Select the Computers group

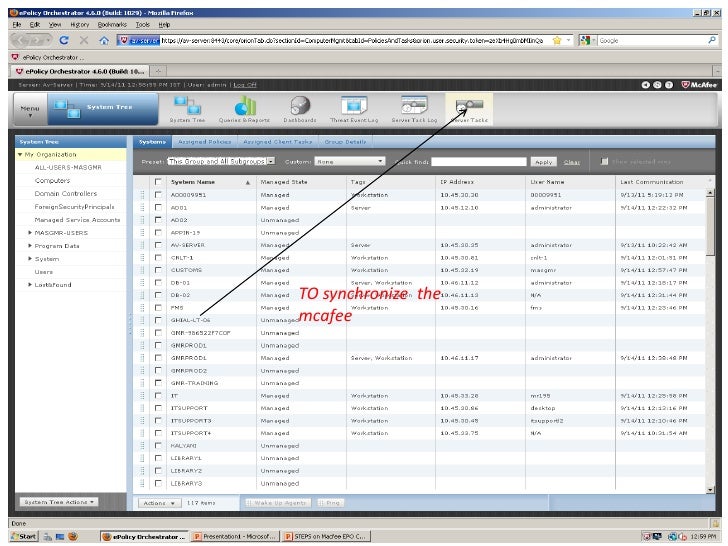tap(52, 181)
